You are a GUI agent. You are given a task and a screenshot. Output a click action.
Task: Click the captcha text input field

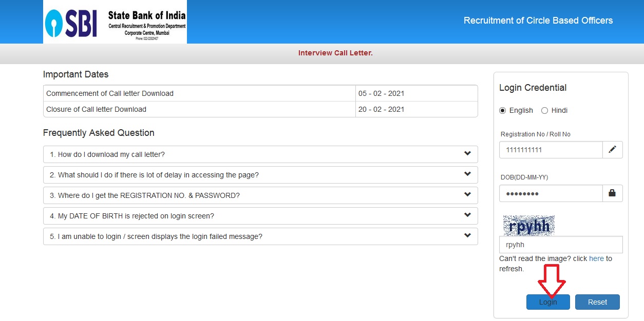coord(561,245)
